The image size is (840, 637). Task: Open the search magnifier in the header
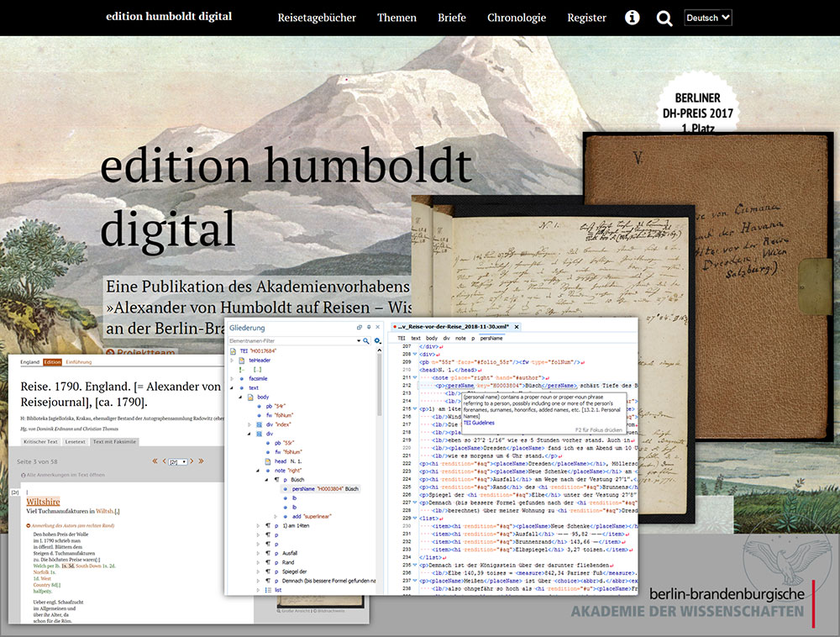[664, 18]
